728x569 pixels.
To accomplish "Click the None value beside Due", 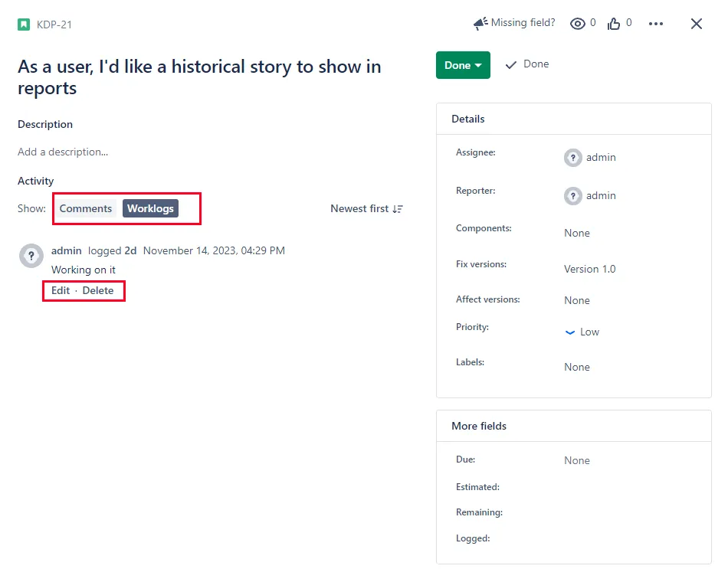I will click(x=577, y=460).
